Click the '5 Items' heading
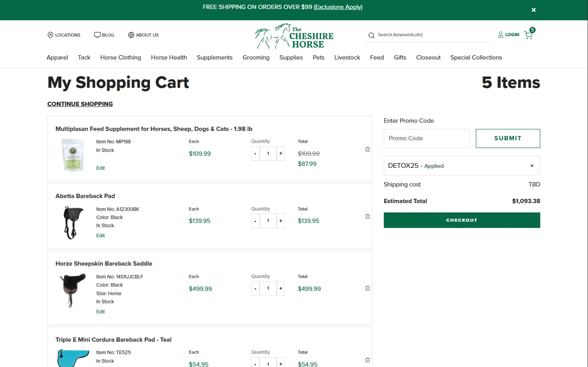 [511, 83]
